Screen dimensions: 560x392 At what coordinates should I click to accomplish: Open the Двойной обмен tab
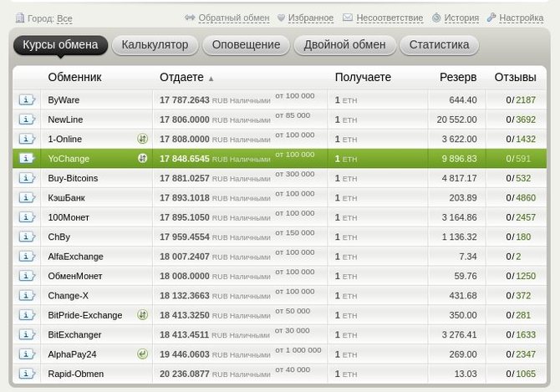click(x=344, y=45)
